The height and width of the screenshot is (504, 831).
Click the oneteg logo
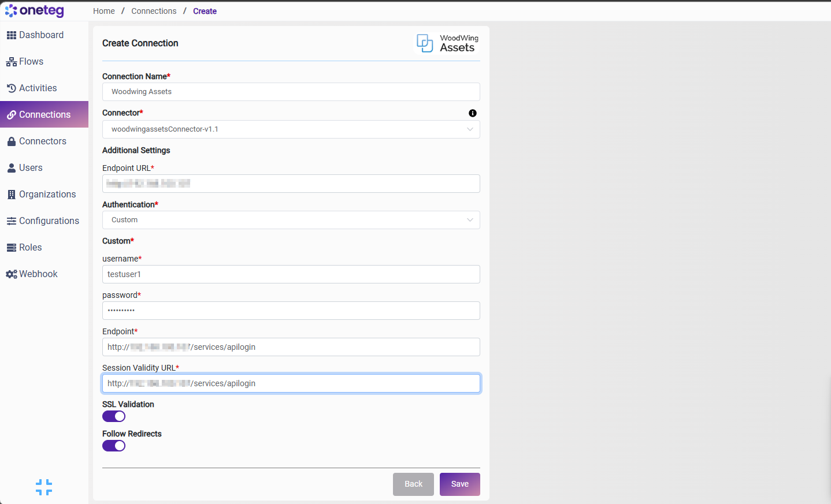click(x=35, y=11)
